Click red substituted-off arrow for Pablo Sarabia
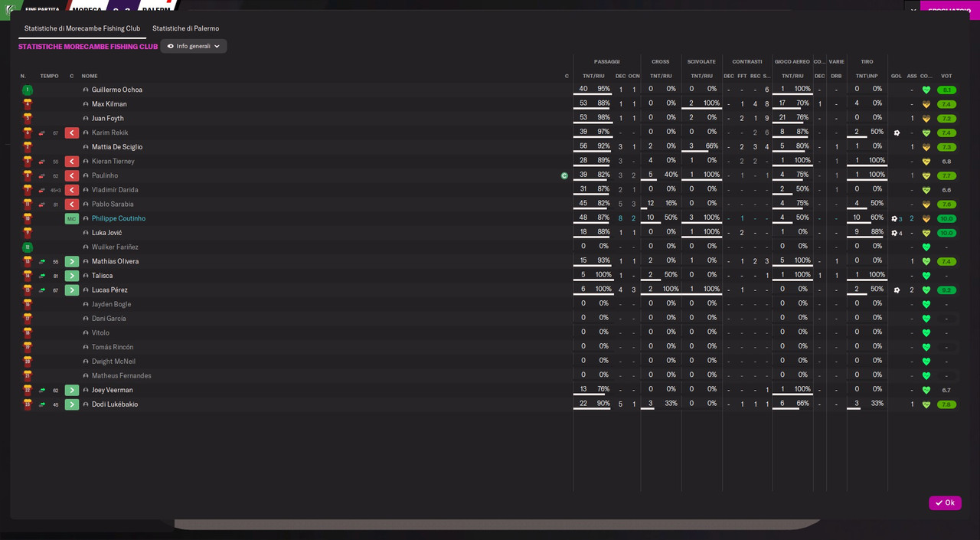The height and width of the screenshot is (540, 980). pos(72,205)
